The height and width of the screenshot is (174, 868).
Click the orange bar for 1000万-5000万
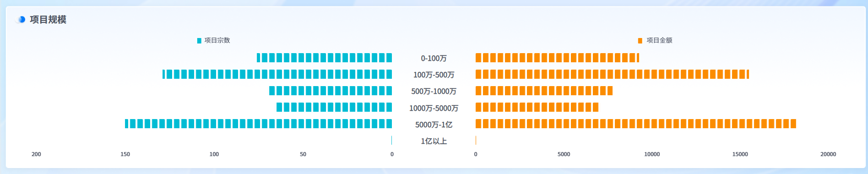[x=537, y=107]
